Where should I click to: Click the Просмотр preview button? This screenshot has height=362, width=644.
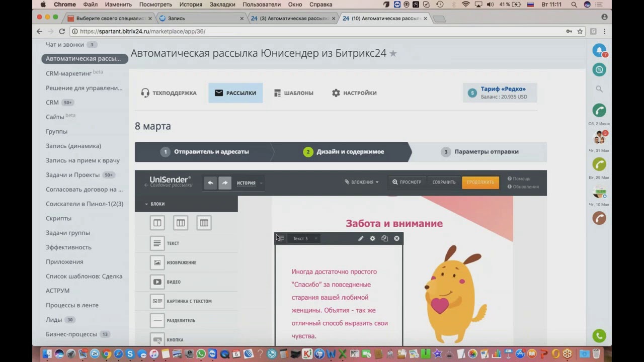click(x=407, y=182)
